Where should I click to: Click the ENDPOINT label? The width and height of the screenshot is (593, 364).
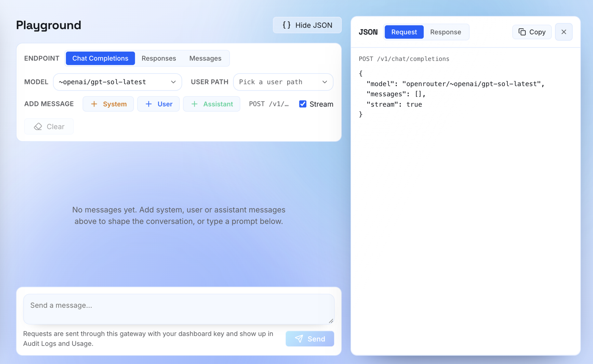click(42, 58)
